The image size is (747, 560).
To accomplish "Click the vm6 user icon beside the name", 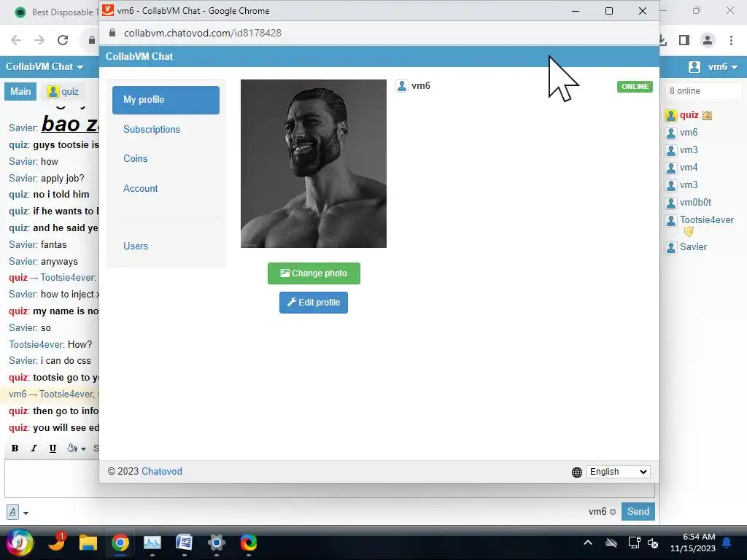I will click(402, 86).
